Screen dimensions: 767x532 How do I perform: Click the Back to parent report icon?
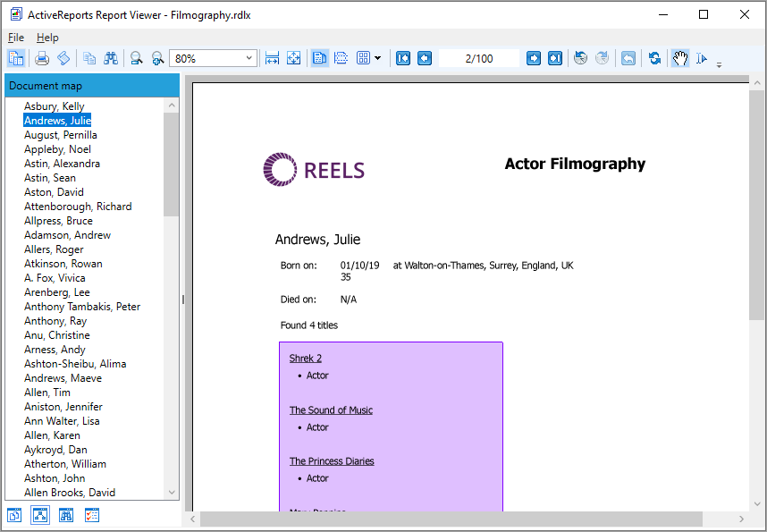(x=628, y=58)
